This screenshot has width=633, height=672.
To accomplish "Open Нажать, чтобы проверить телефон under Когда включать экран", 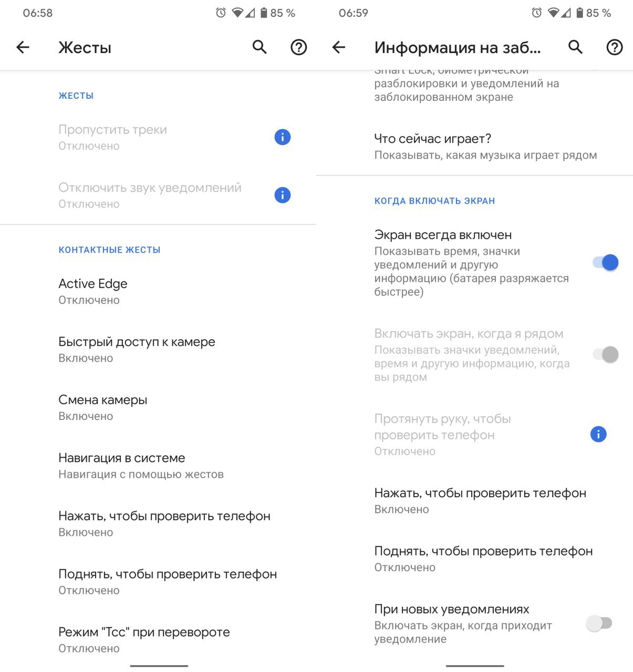I will click(480, 501).
